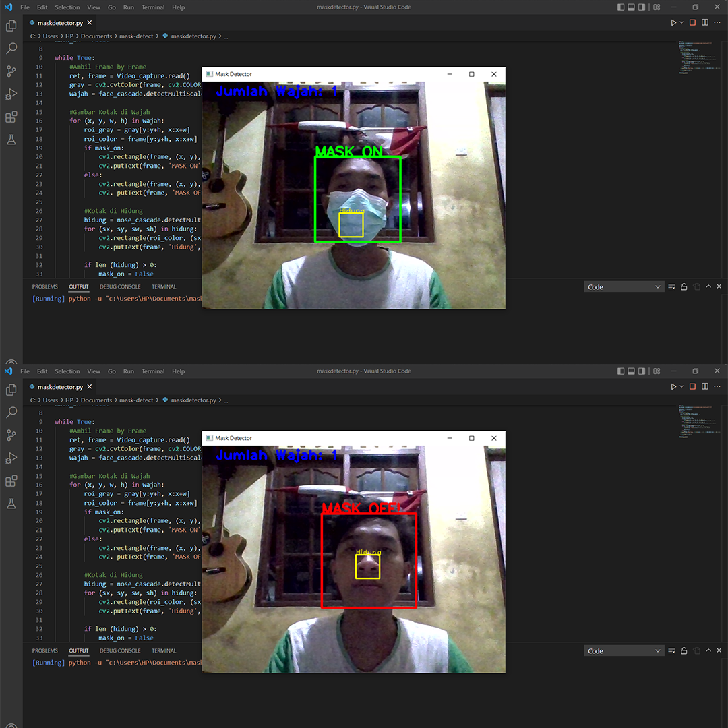Open Testing flask icon in top window
The image size is (728, 728).
pos(11,140)
